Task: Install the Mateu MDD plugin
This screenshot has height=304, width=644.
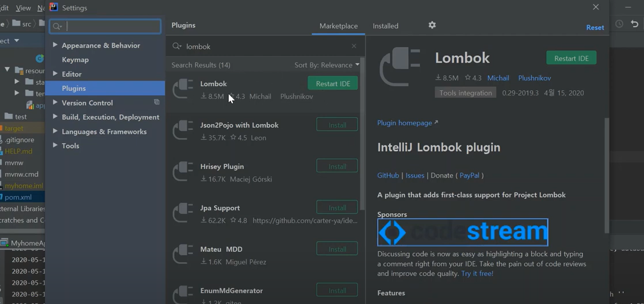Action: pyautogui.click(x=337, y=249)
